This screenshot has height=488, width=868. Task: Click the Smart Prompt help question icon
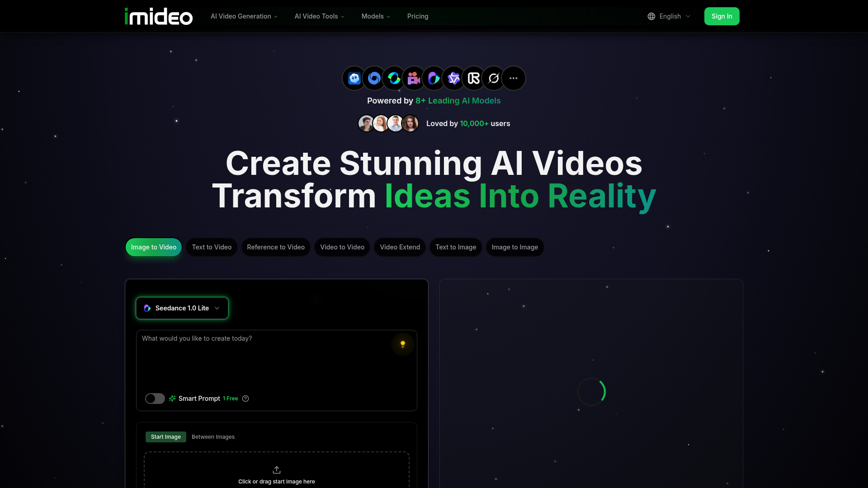[245, 399]
